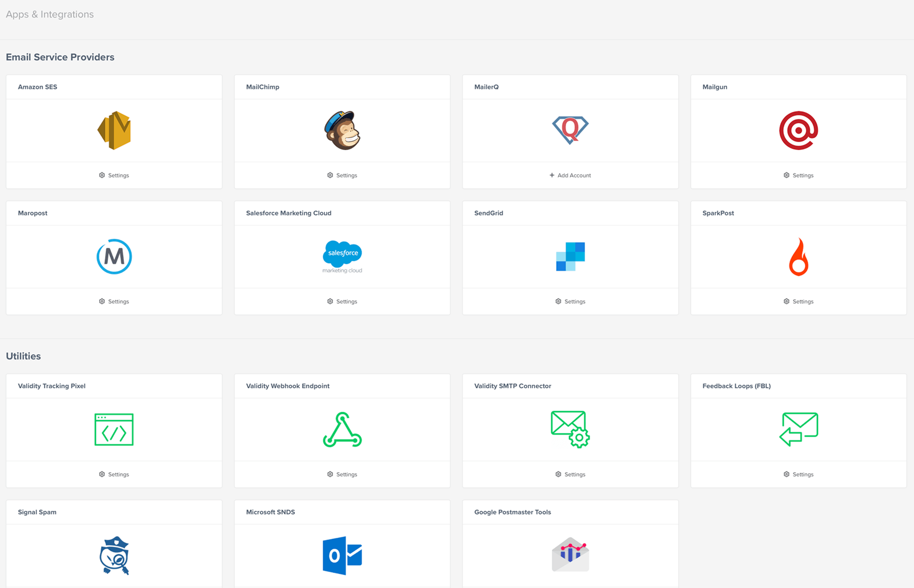914x588 pixels.
Task: Click the Email Service Providers section heading
Action: point(60,57)
